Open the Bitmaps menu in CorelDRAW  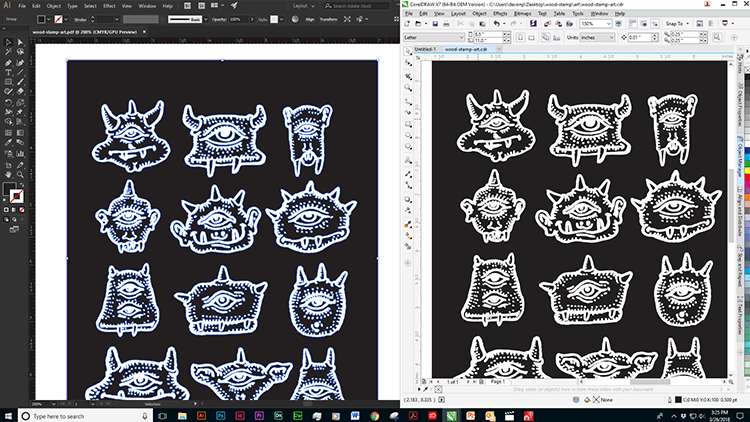point(522,13)
